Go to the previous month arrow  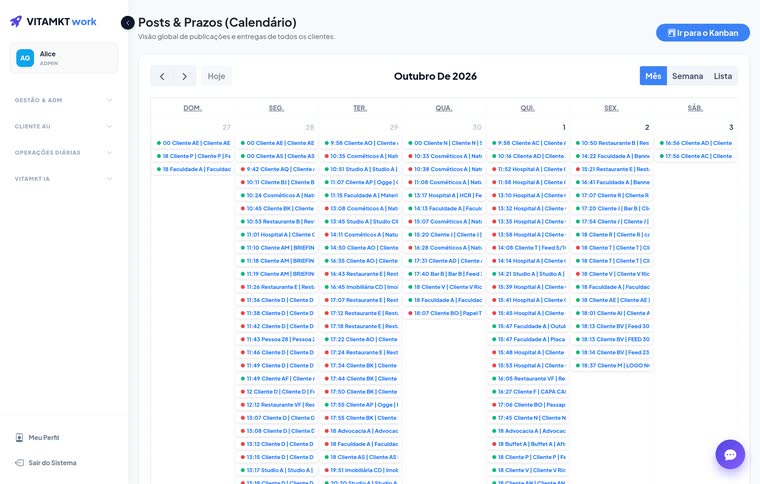pos(162,76)
